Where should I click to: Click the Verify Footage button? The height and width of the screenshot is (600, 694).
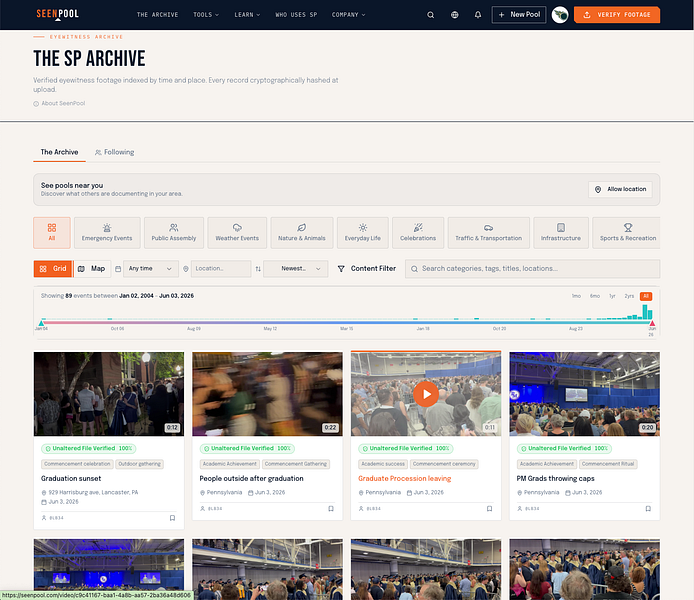tap(617, 15)
